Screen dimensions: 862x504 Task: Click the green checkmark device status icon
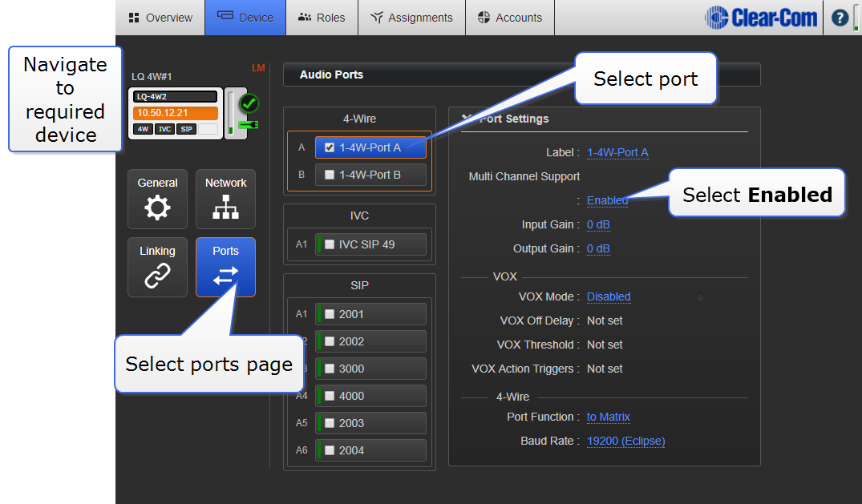(249, 103)
